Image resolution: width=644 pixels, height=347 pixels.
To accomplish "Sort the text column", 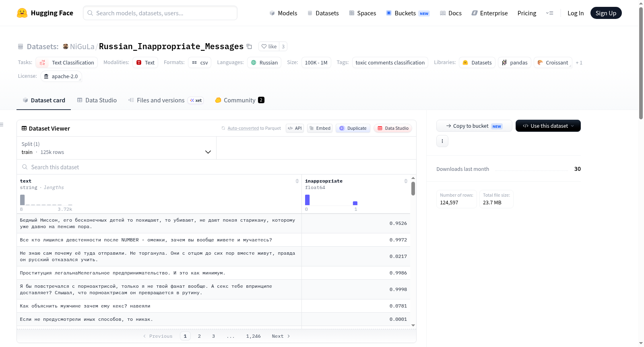I will coord(297,181).
